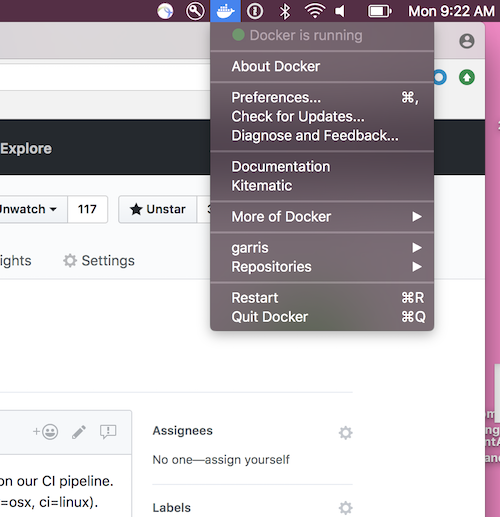500x517 pixels.
Task: Click the watchers count 117
Action: pos(87,209)
